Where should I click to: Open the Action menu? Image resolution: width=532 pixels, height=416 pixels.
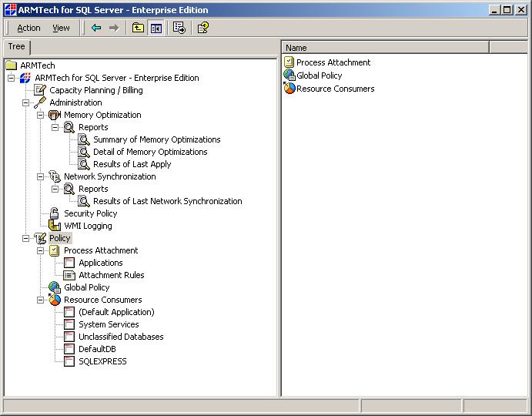coord(28,28)
